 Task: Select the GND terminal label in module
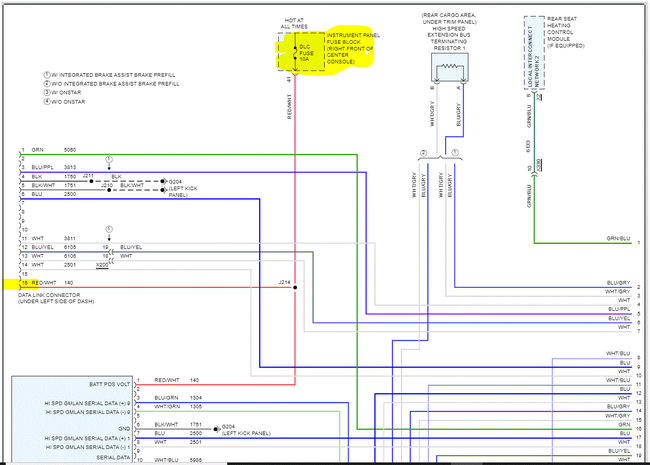click(124, 429)
